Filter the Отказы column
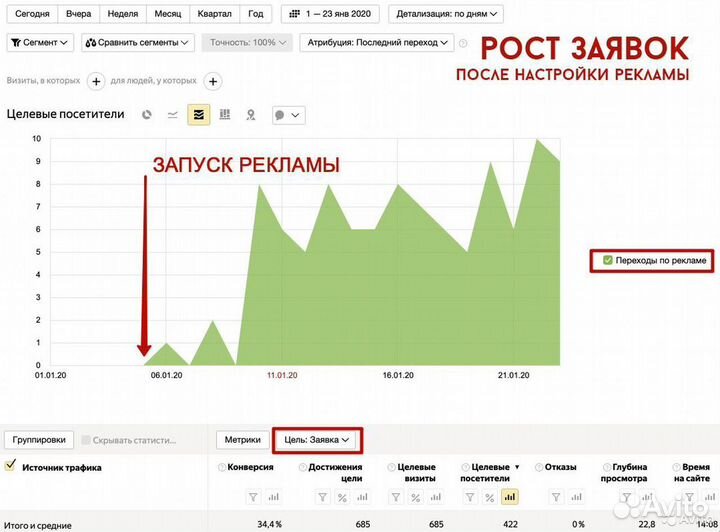Image resolution: width=720 pixels, height=532 pixels. tap(556, 497)
